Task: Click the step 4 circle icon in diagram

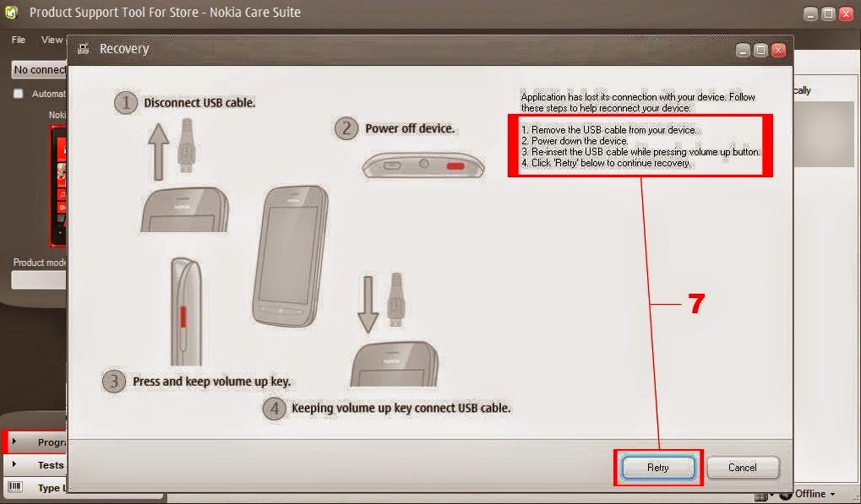Action: point(274,408)
